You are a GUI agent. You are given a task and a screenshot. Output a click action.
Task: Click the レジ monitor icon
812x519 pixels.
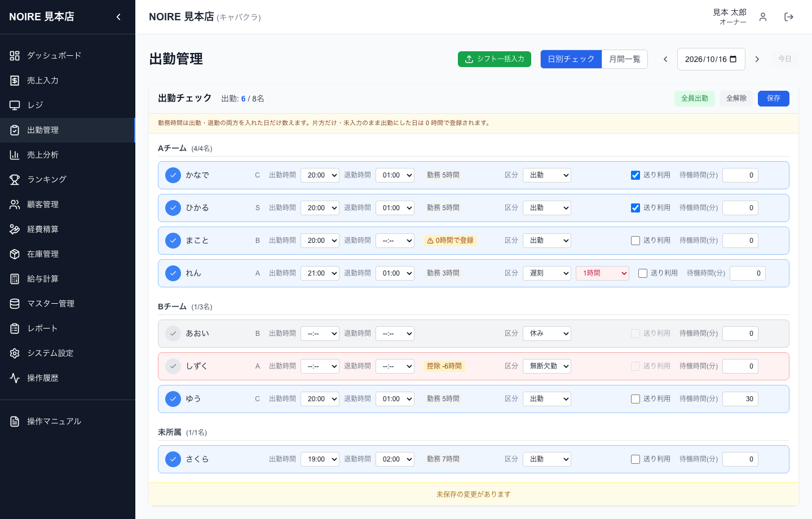[15, 105]
